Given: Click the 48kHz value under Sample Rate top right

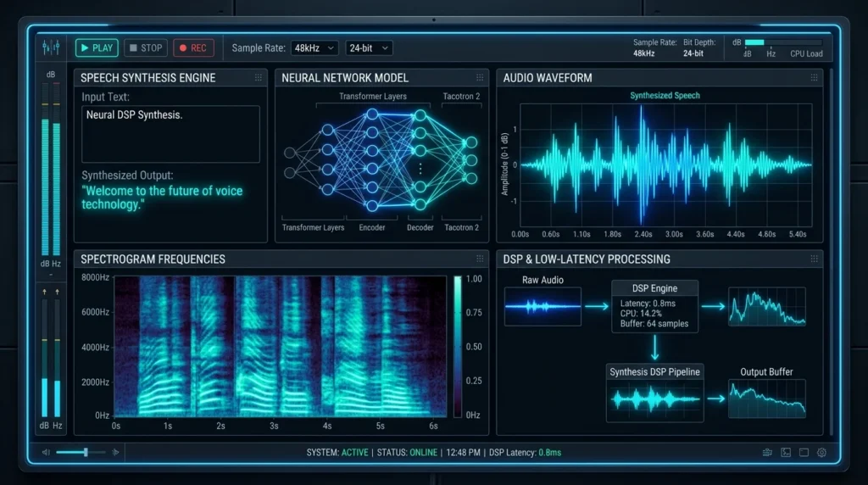Looking at the screenshot, I should pyautogui.click(x=644, y=53).
